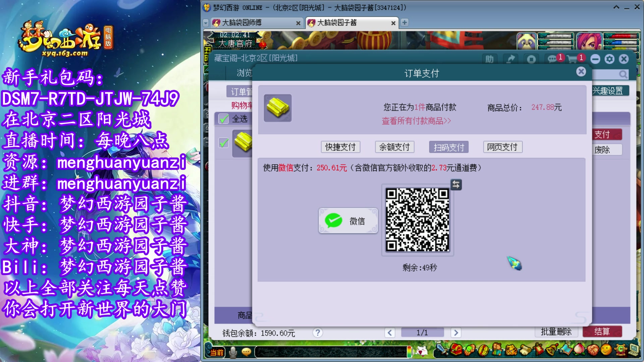Click the QR code swap arrows icon
This screenshot has height=362, width=644.
tap(456, 184)
